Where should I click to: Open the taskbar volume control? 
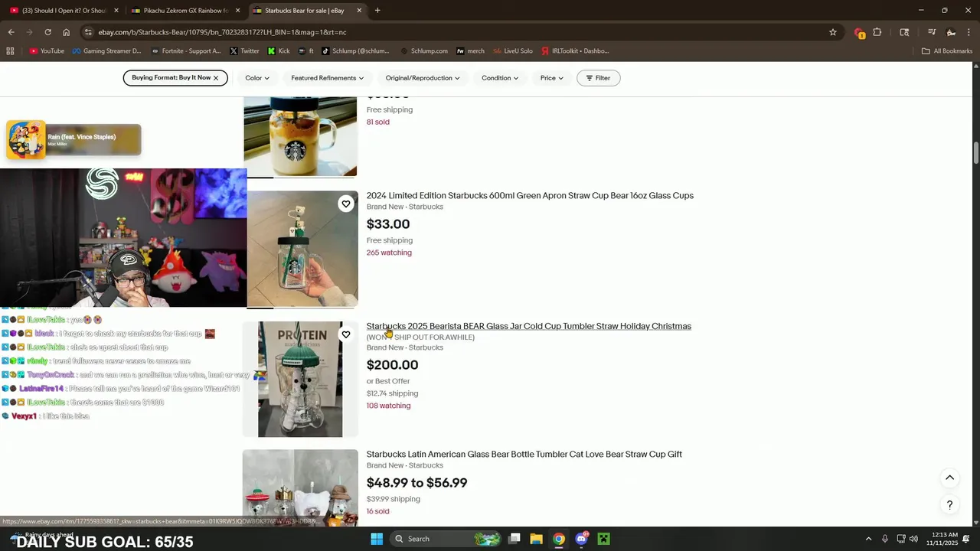913,539
